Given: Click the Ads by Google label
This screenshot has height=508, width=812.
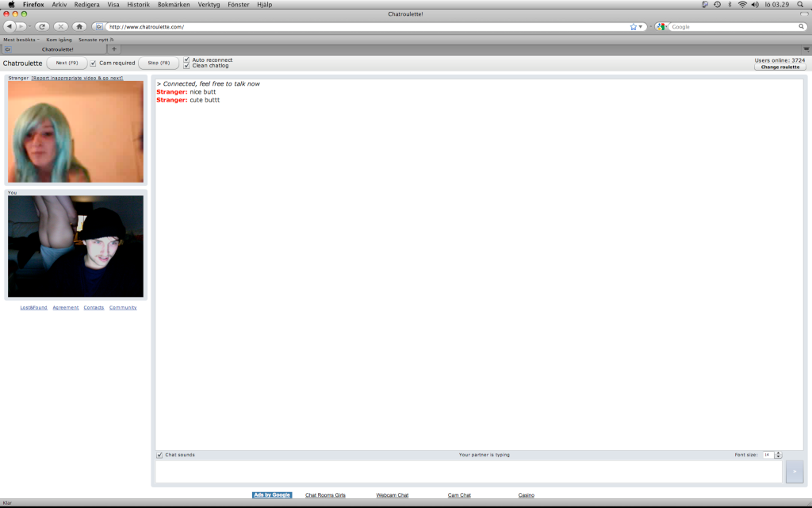Looking at the screenshot, I should click(272, 495).
